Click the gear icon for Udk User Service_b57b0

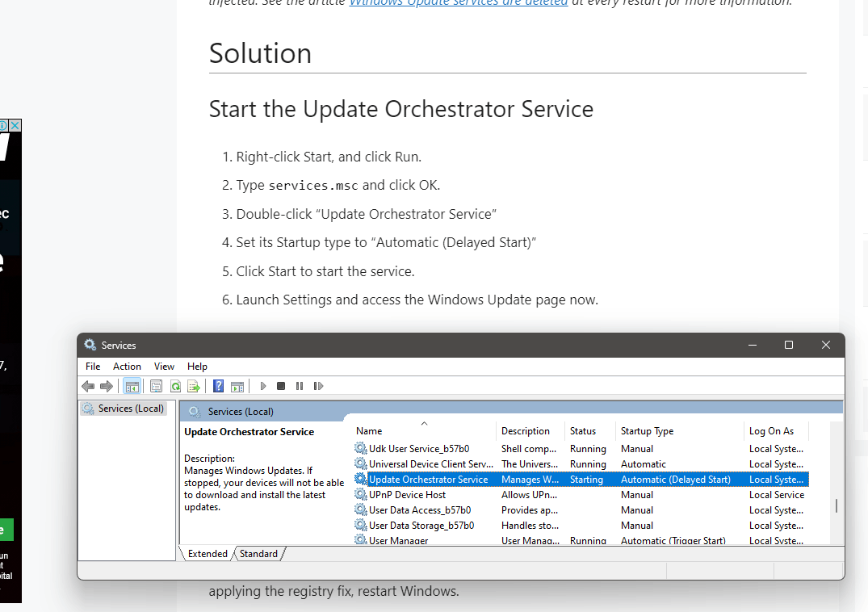[x=361, y=448]
